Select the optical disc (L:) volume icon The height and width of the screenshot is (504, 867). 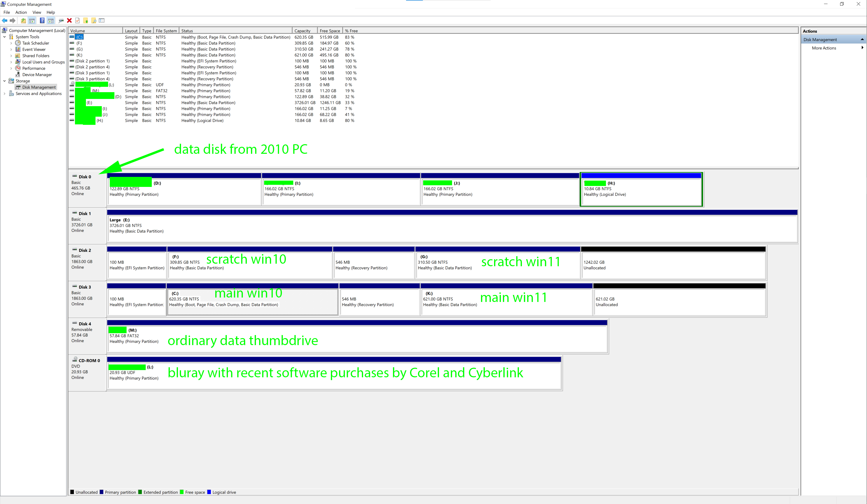[x=72, y=84]
